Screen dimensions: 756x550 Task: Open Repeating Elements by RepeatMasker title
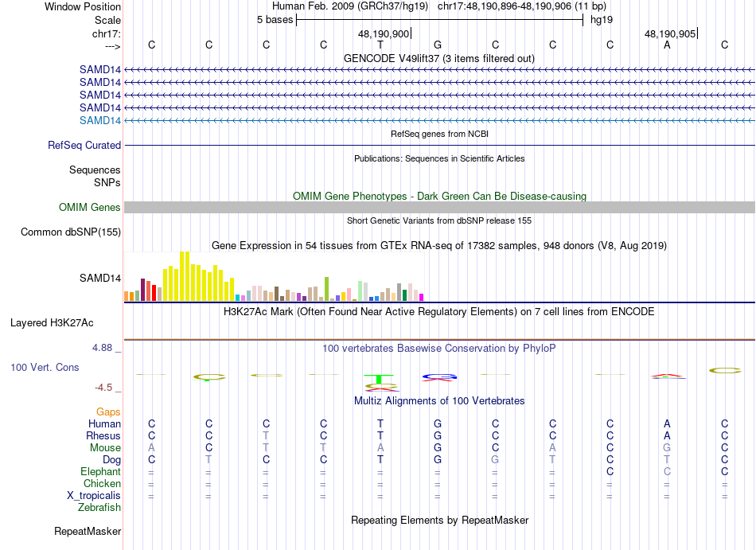tap(439, 520)
